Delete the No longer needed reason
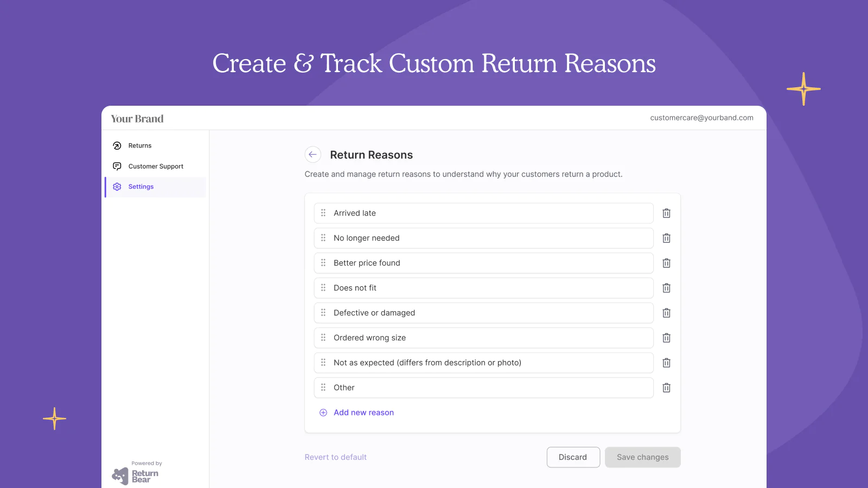This screenshot has height=488, width=868. point(666,238)
